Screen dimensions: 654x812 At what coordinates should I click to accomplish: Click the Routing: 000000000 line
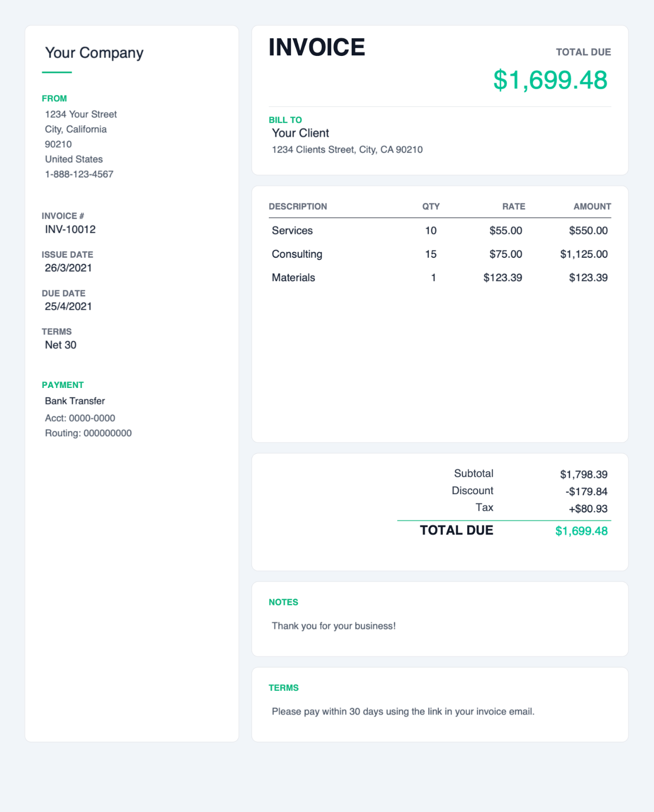pos(88,433)
